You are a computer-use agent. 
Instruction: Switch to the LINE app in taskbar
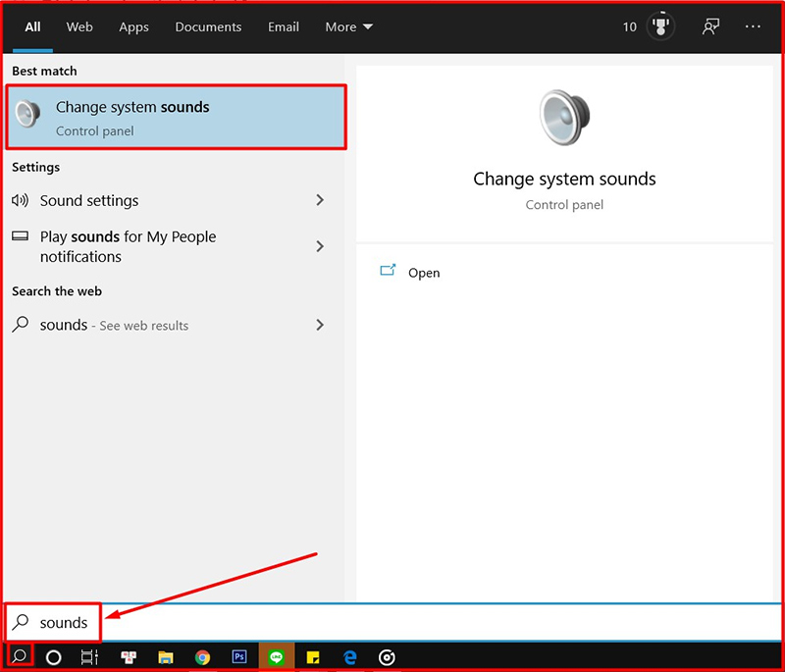[276, 657]
